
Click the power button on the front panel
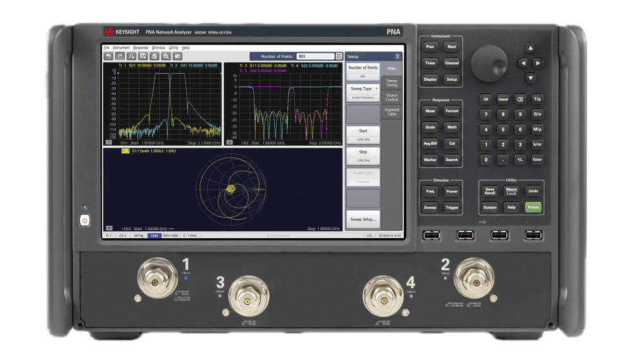click(84, 221)
